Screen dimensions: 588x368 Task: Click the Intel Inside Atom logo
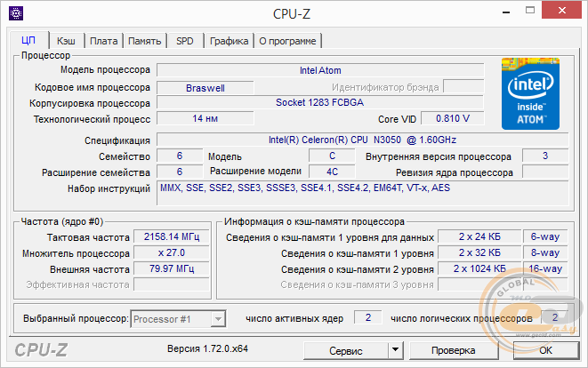point(530,93)
